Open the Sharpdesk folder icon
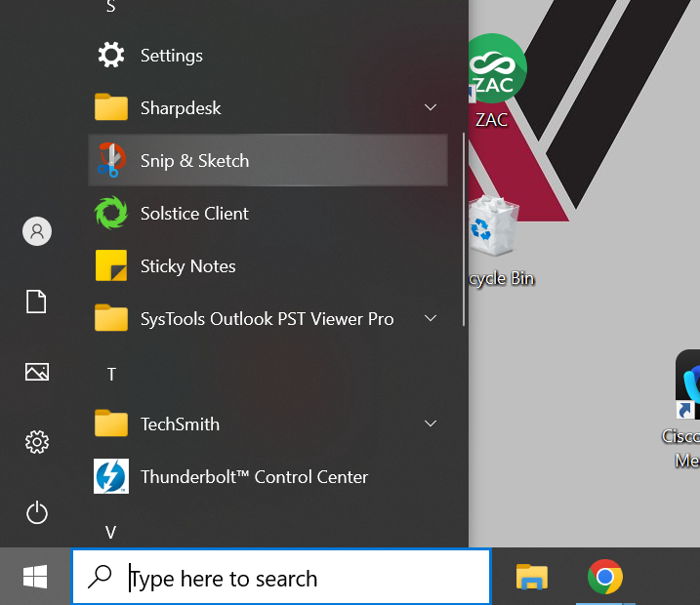 110,107
